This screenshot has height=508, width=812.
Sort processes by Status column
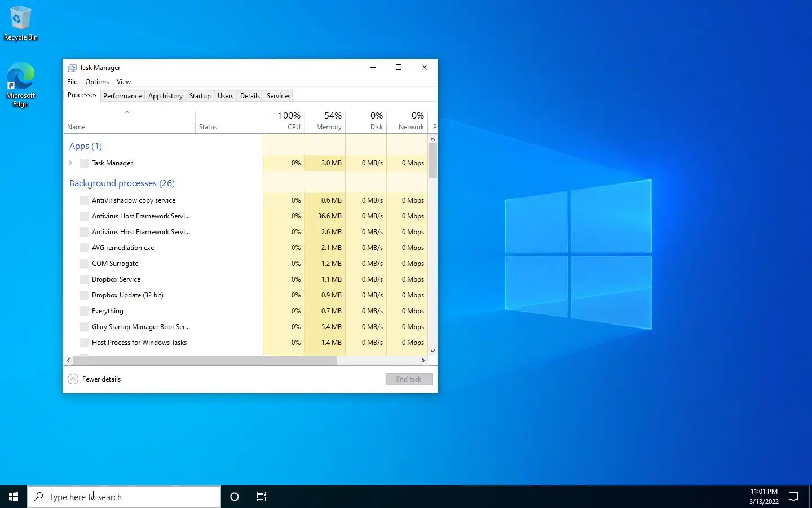[x=229, y=121]
